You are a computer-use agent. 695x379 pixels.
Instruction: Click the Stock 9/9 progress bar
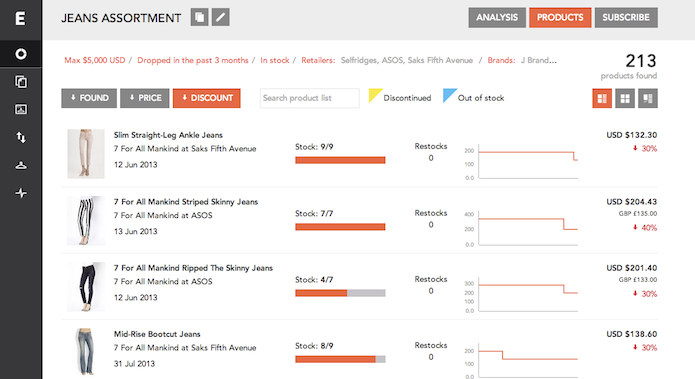[x=340, y=160]
